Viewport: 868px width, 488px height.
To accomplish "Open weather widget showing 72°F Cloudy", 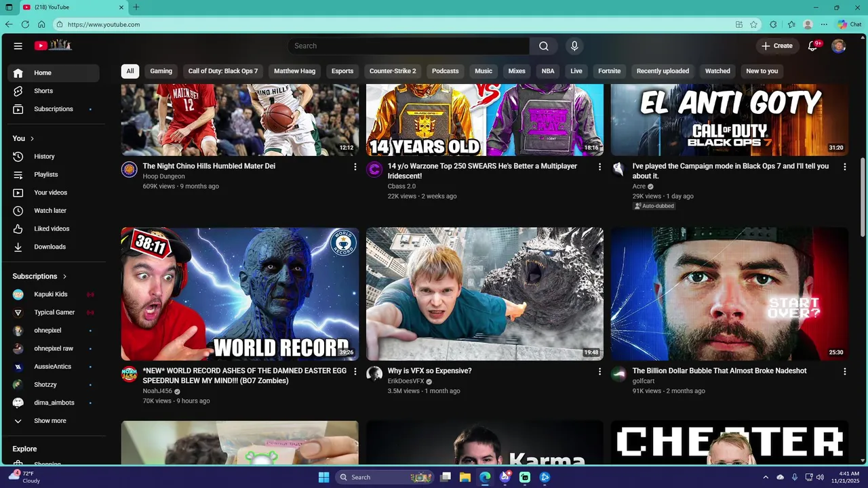I will [24, 477].
